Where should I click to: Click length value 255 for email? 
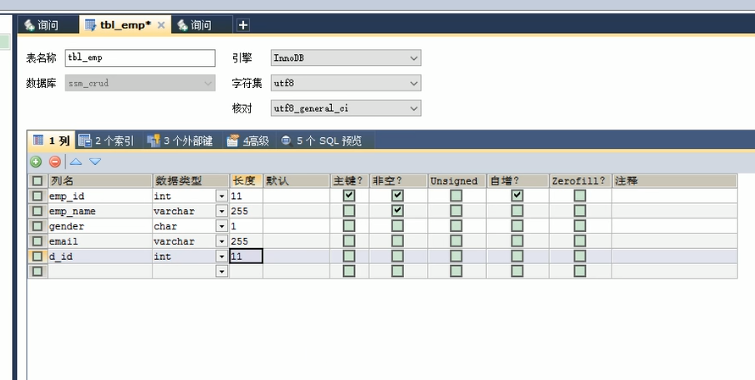point(246,241)
